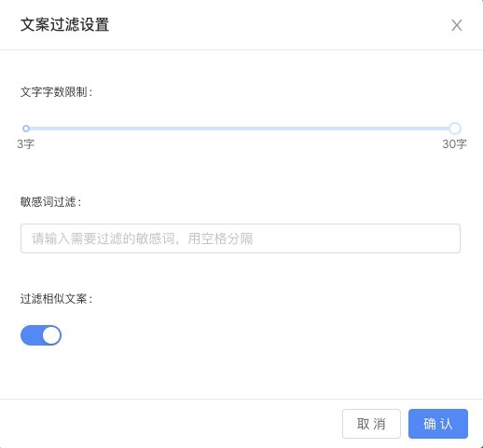Click the 3字 slider mark label
The height and width of the screenshot is (448, 483).
click(x=26, y=144)
